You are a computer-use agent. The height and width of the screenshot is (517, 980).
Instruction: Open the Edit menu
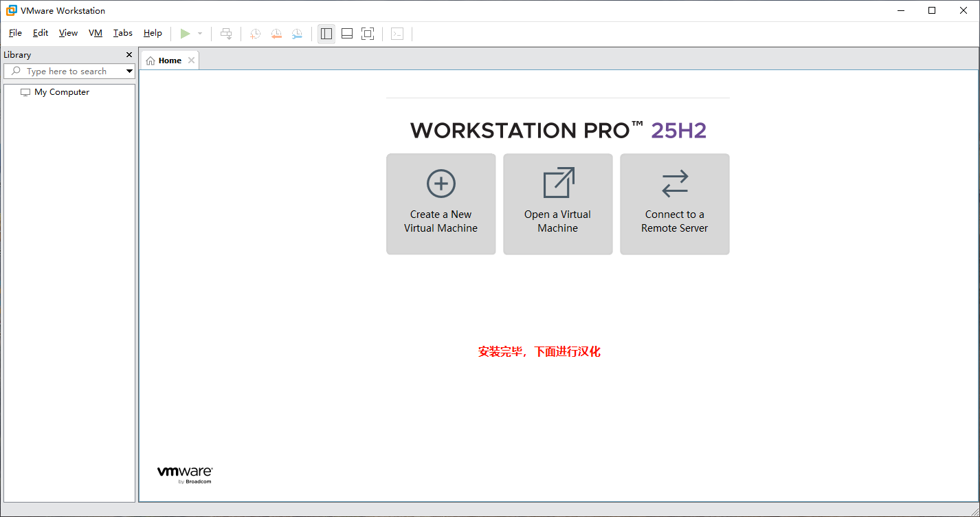click(41, 33)
